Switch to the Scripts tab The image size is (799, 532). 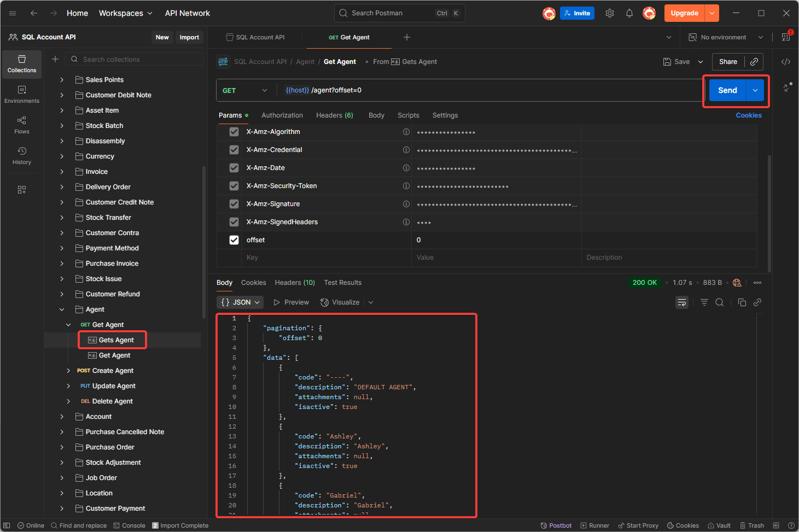tap(409, 115)
